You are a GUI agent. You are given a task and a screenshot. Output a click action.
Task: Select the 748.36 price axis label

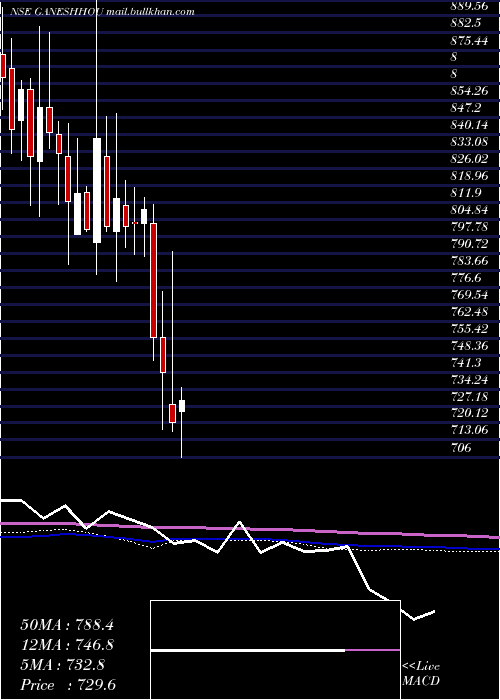pos(470,345)
